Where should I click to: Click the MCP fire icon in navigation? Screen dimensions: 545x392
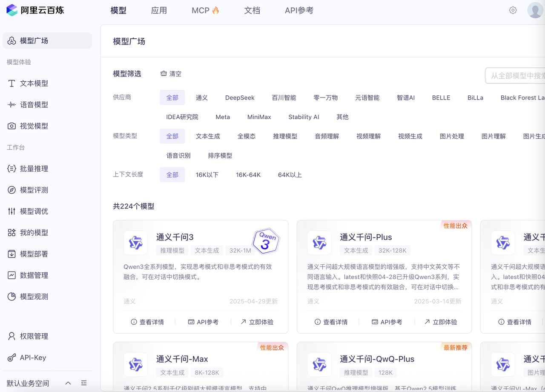click(215, 10)
